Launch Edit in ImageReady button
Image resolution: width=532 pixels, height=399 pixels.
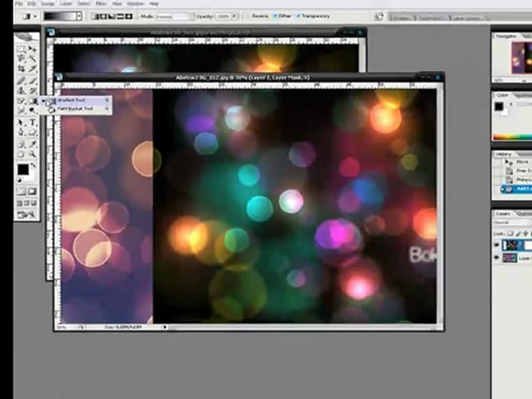click(27, 214)
